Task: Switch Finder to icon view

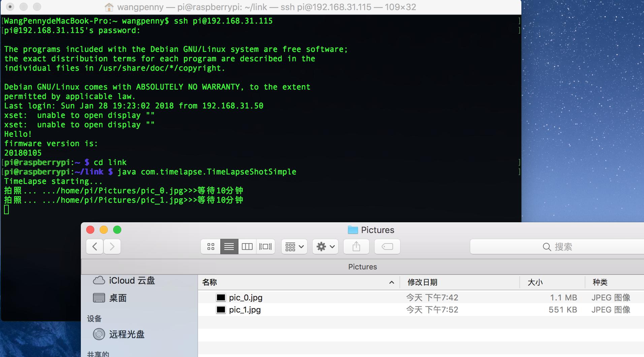Action: click(x=211, y=247)
